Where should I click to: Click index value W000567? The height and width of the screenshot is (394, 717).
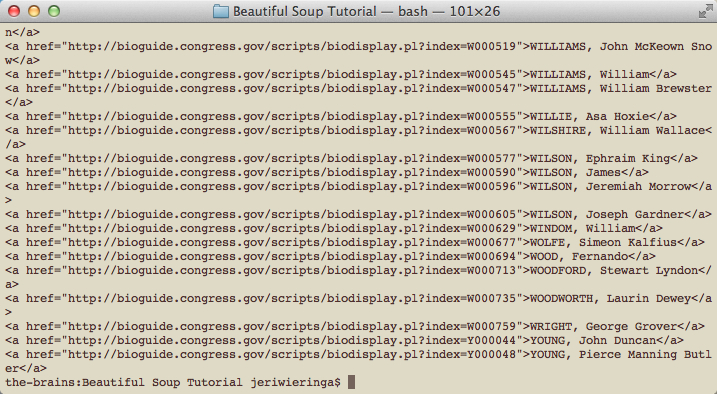point(491,130)
